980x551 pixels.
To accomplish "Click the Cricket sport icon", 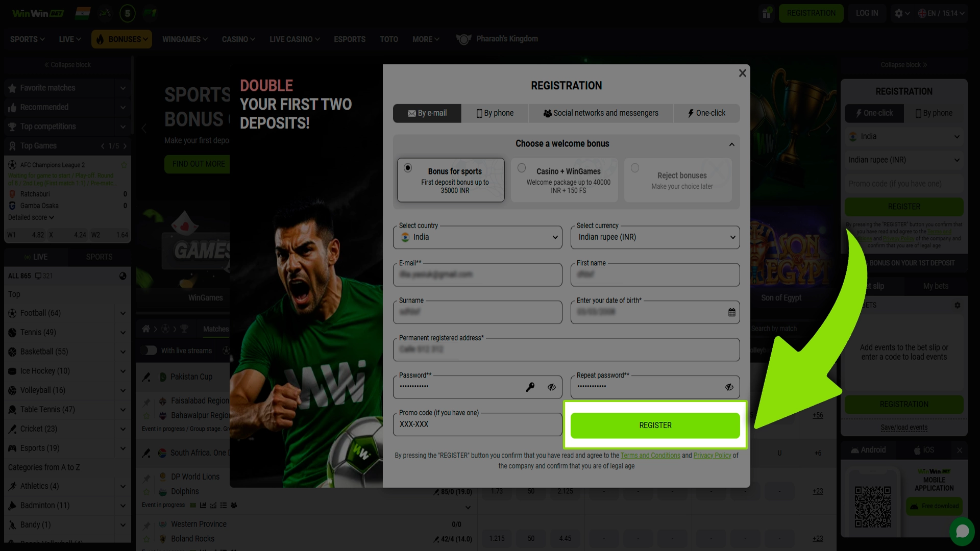I will click(12, 429).
